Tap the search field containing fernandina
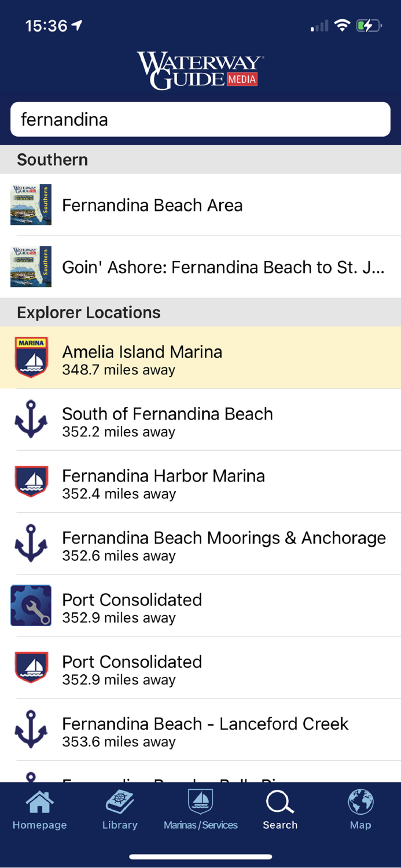 coord(200,120)
